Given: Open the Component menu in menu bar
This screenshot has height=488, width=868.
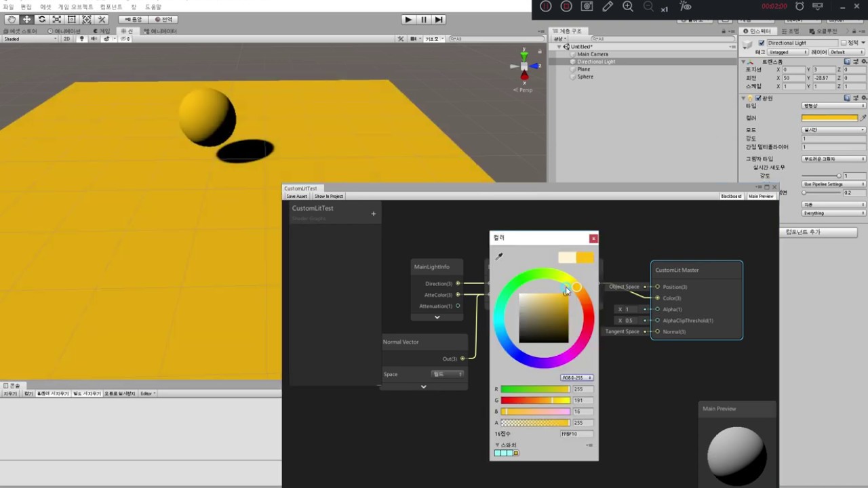Looking at the screenshot, I should pyautogui.click(x=111, y=7).
